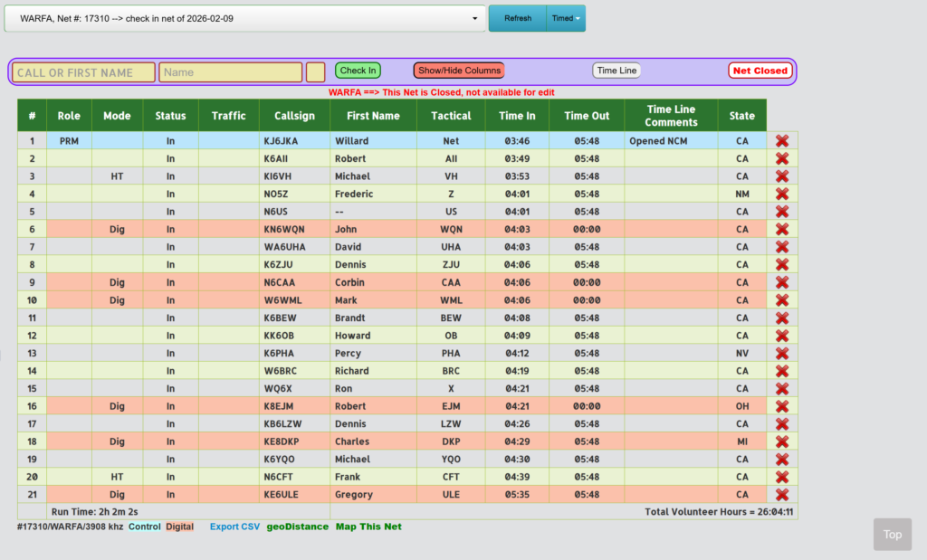
Task: Expand the Timed refresh dropdown
Action: click(x=567, y=18)
